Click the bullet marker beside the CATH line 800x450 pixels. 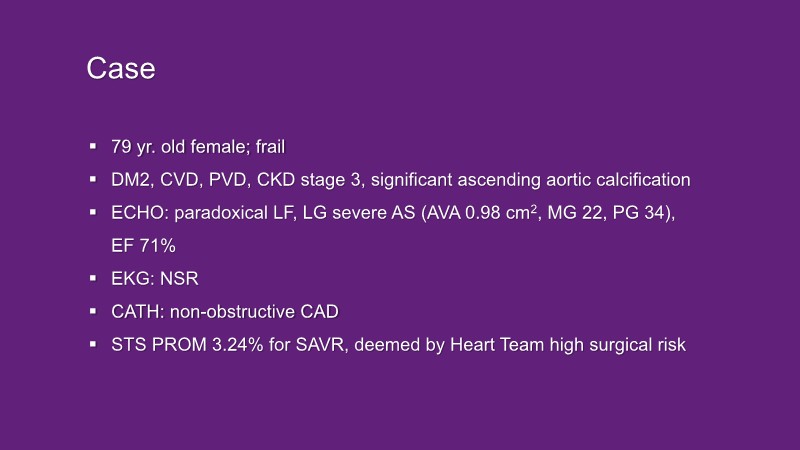(x=93, y=312)
